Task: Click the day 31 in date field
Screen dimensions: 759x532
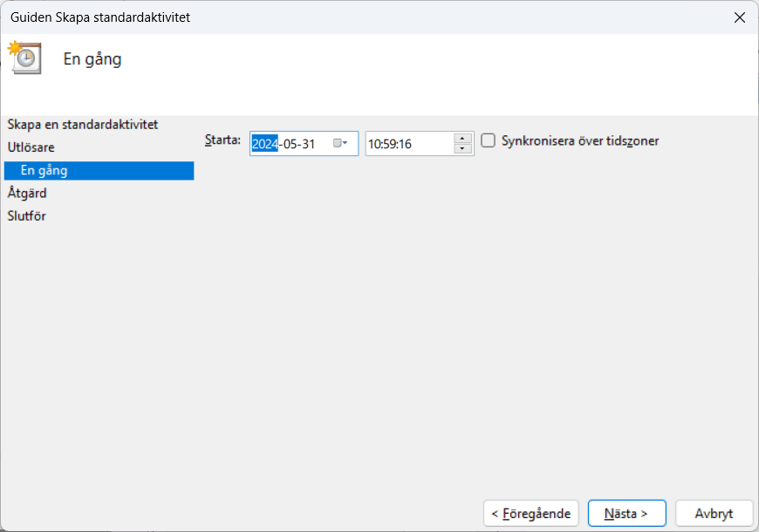Action: point(308,144)
